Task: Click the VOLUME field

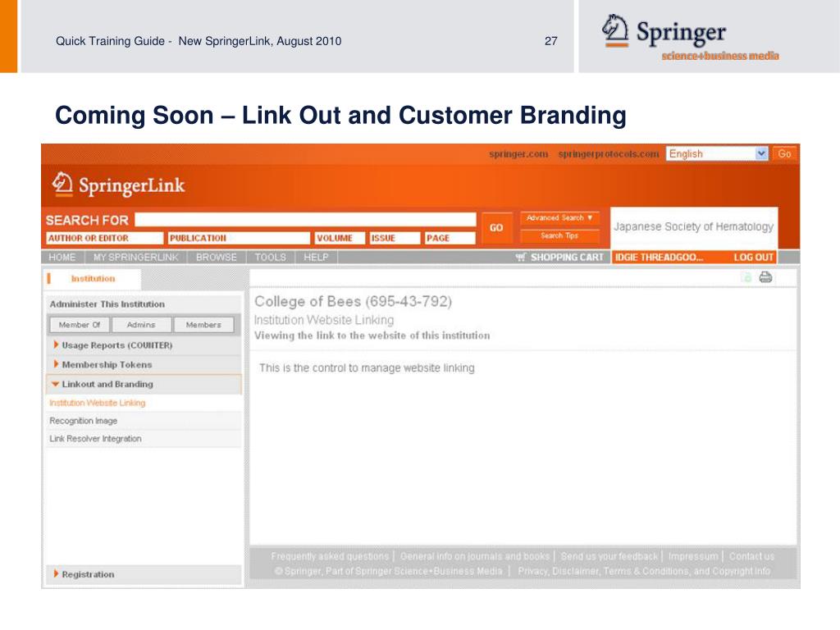Action: [340, 238]
